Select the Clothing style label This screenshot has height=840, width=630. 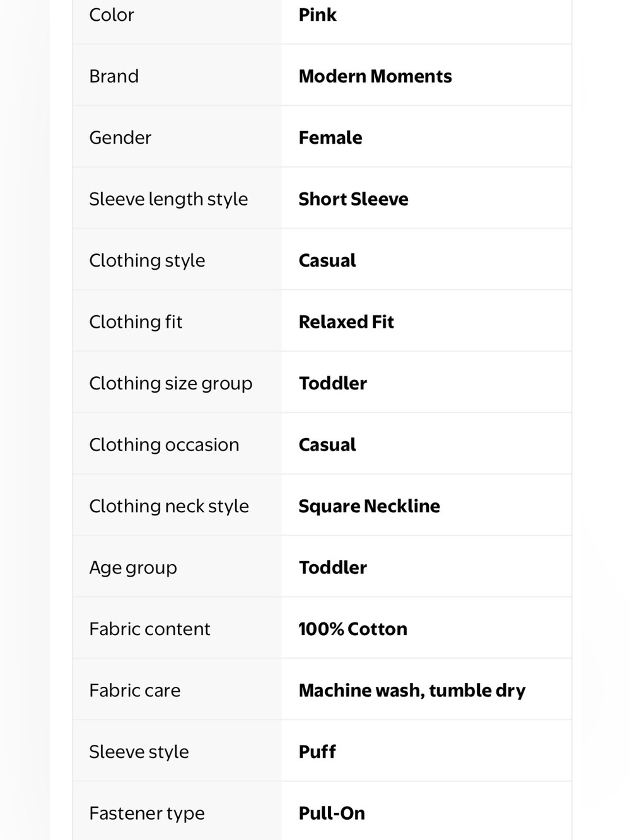(147, 260)
